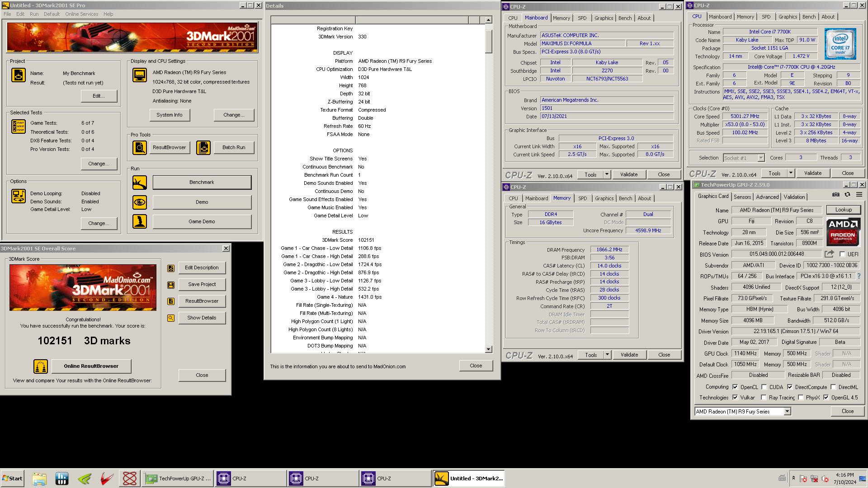Screen dimensions: 868x488
Task: Expand Tools dropdown arrow in CPU-Z CPU window
Action: click(x=791, y=173)
